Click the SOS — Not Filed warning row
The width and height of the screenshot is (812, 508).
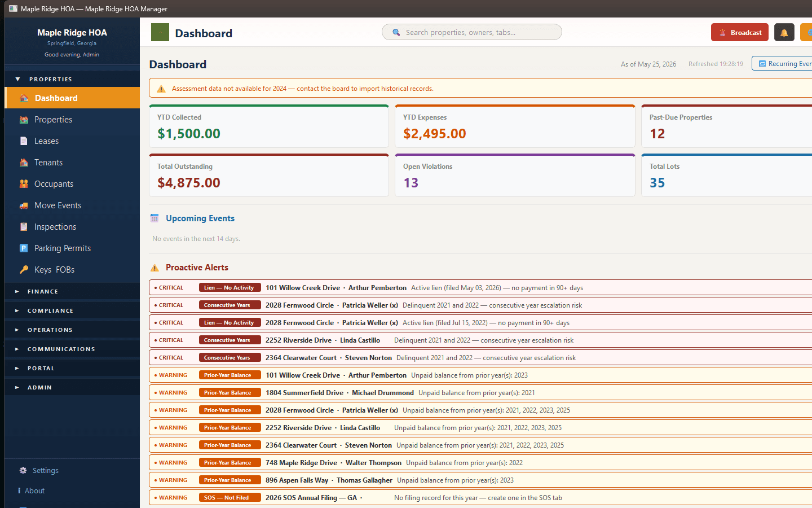coord(480,498)
